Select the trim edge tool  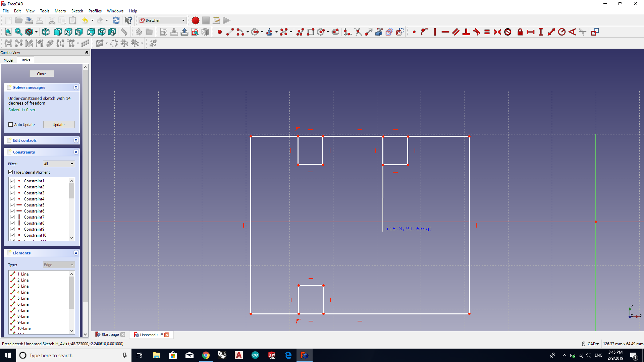click(x=358, y=32)
